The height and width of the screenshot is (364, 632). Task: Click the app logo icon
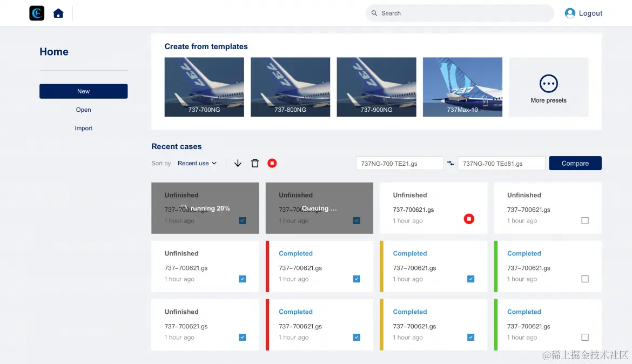click(37, 14)
